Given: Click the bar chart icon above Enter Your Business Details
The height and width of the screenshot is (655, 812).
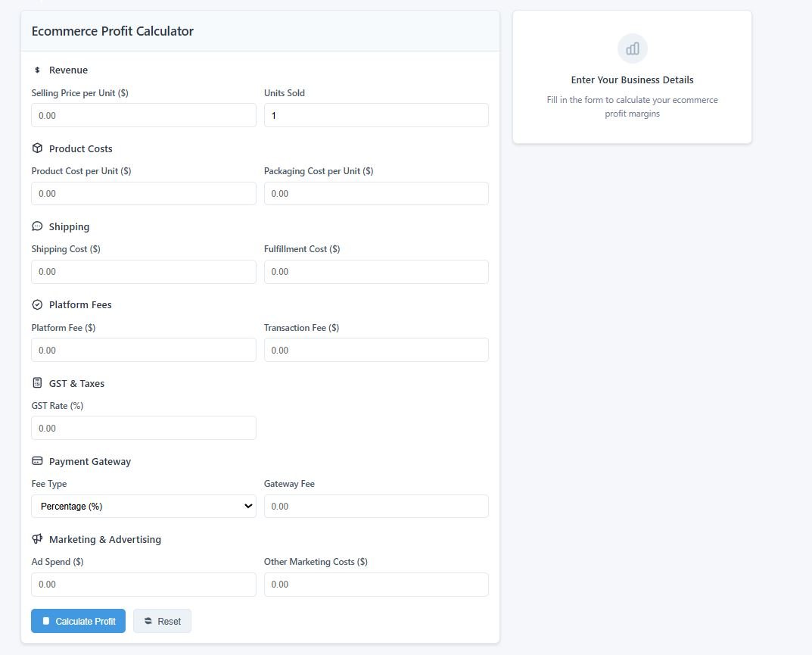Looking at the screenshot, I should coord(633,48).
